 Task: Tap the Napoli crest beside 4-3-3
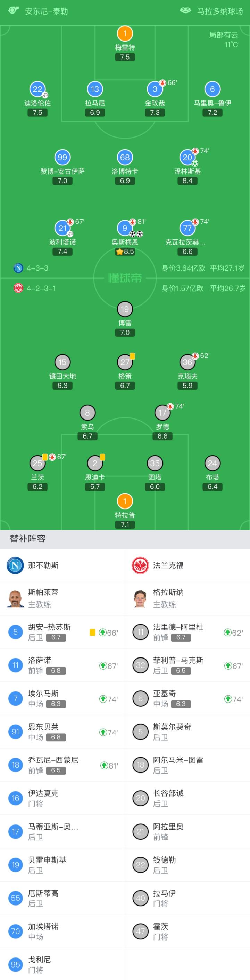coord(18,268)
